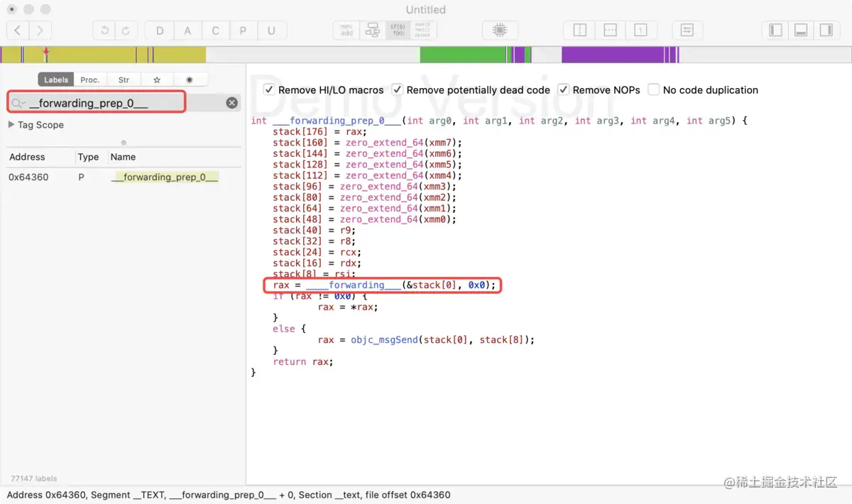Clear the label search field
Screen dimensions: 852x504
(x=232, y=103)
